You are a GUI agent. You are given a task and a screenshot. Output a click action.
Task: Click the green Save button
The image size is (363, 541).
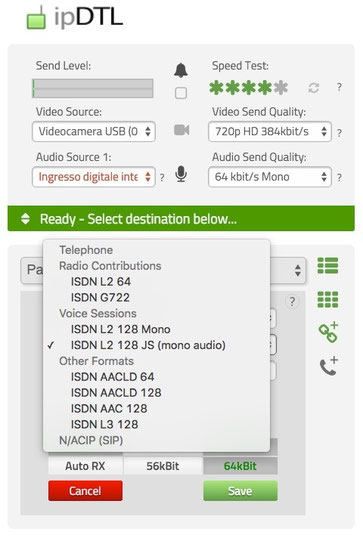click(240, 491)
